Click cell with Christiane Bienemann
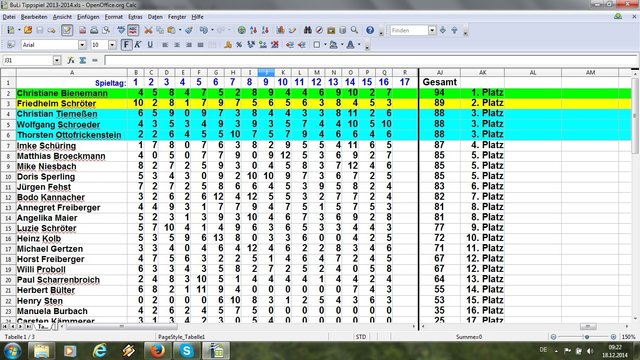The height and width of the screenshot is (360, 640). 72,93
